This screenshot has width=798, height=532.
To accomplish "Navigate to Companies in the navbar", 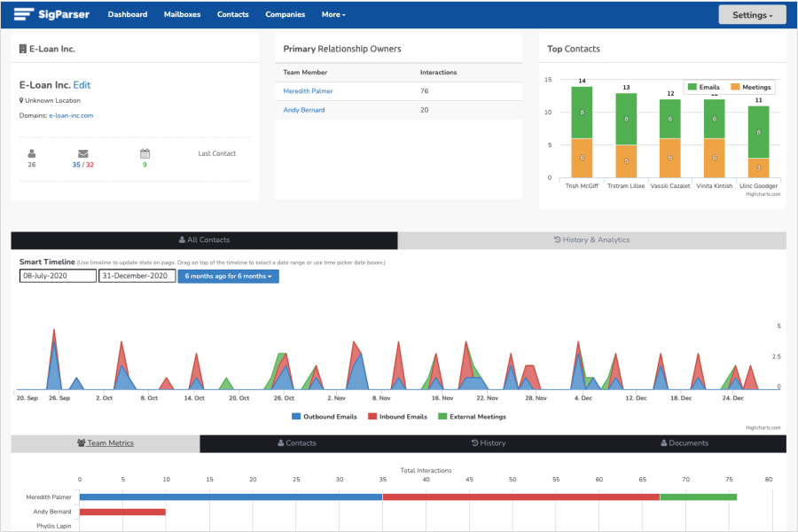I will tap(285, 14).
